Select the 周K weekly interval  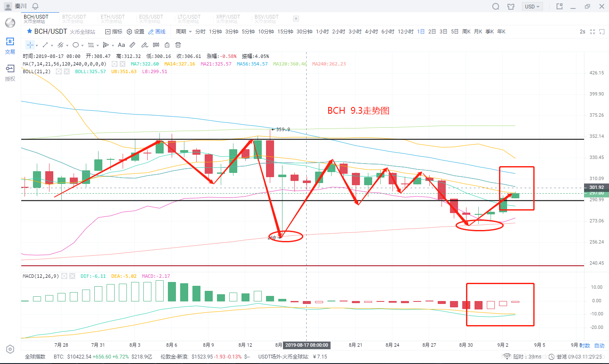pyautogui.click(x=466, y=32)
